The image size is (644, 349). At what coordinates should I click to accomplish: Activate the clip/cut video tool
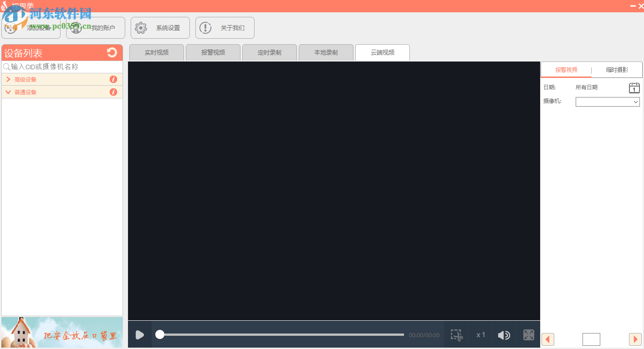(x=456, y=335)
